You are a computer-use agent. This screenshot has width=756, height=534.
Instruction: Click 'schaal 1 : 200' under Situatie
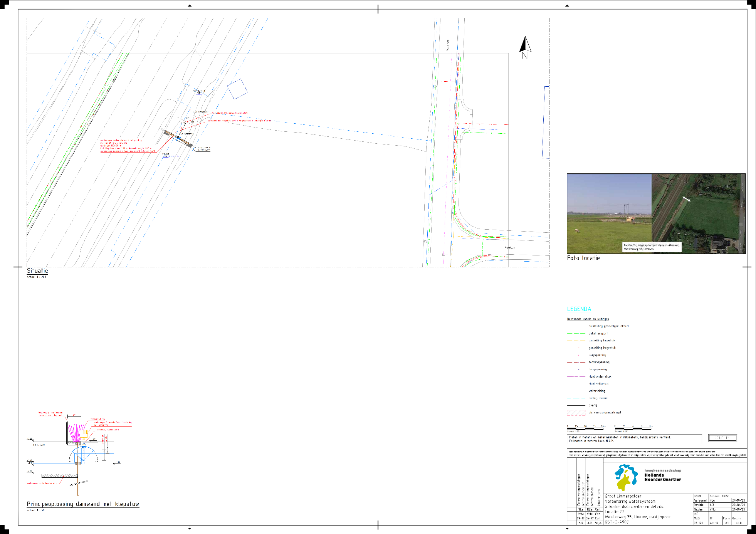pos(37,277)
